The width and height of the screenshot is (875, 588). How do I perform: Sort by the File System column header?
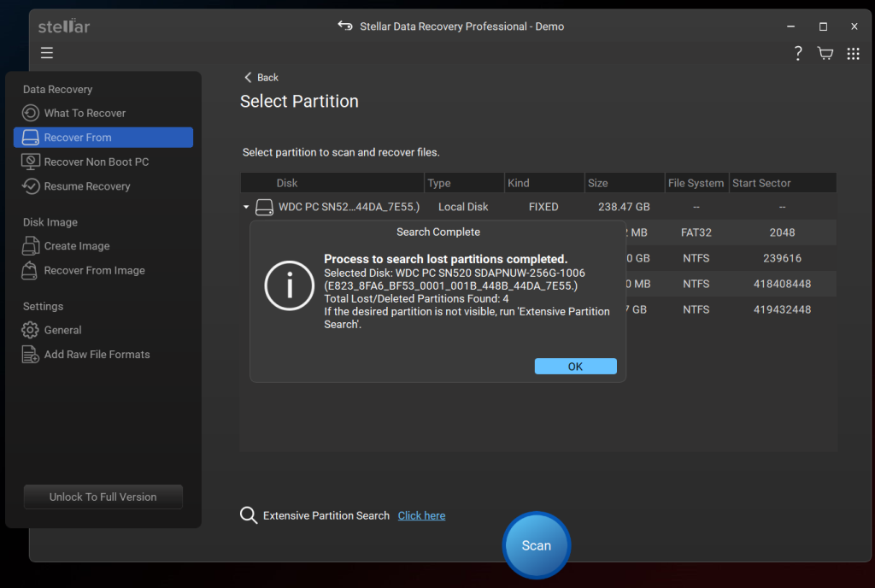(696, 183)
